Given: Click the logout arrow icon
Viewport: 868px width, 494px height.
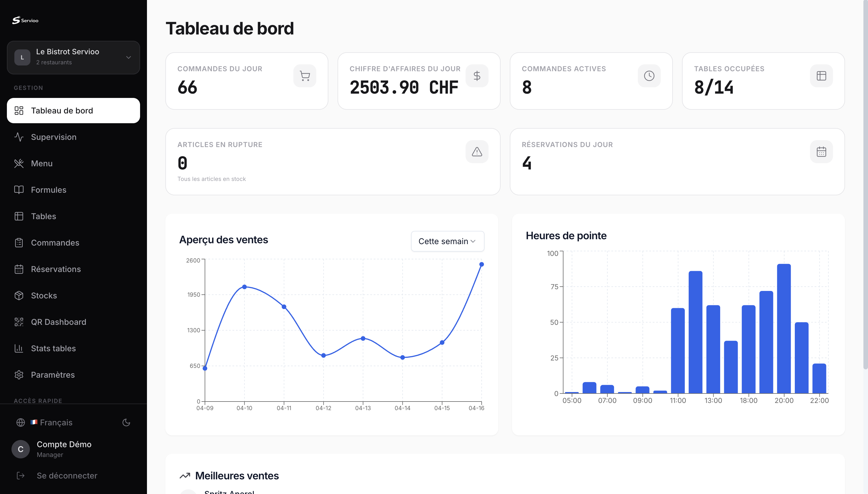Looking at the screenshot, I should point(21,476).
